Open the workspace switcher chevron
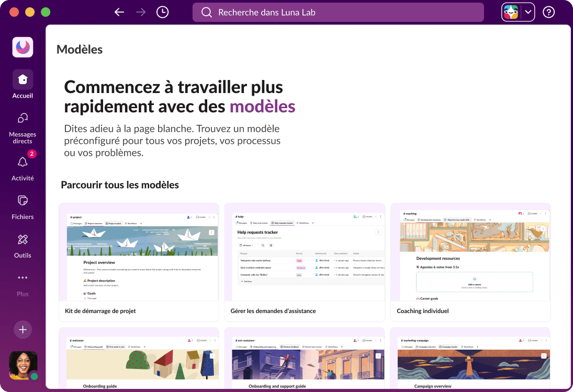Screen dimensions: 573x392 (x=527, y=11)
